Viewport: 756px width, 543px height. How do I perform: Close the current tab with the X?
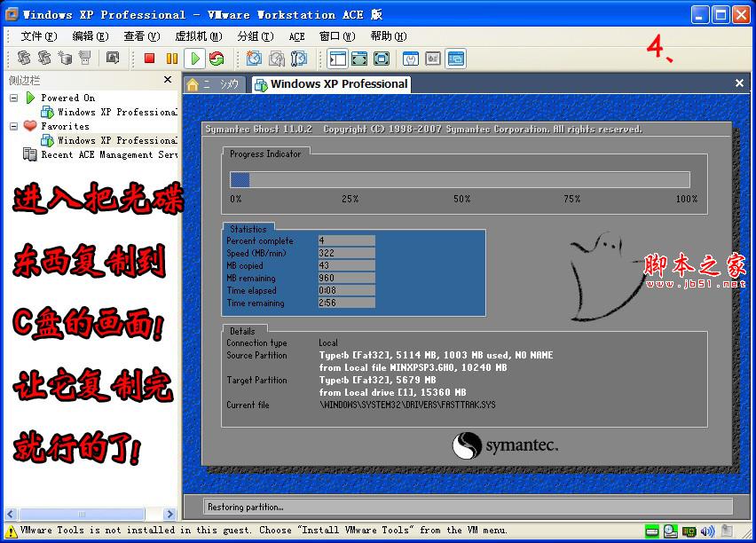739,83
